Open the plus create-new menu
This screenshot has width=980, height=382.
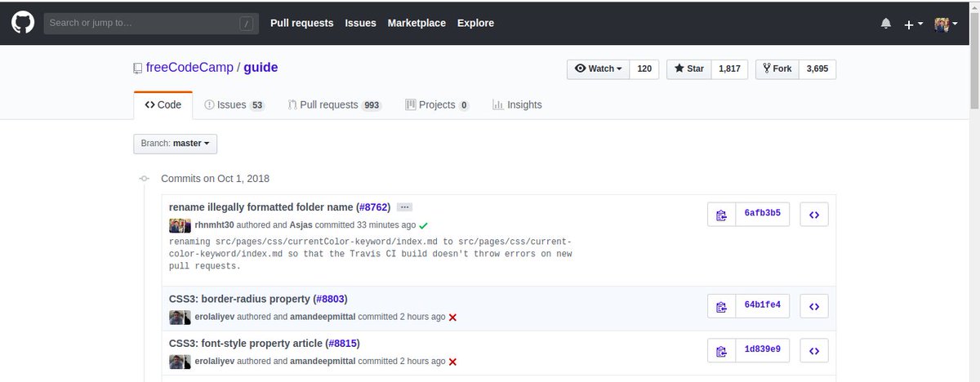click(x=913, y=24)
